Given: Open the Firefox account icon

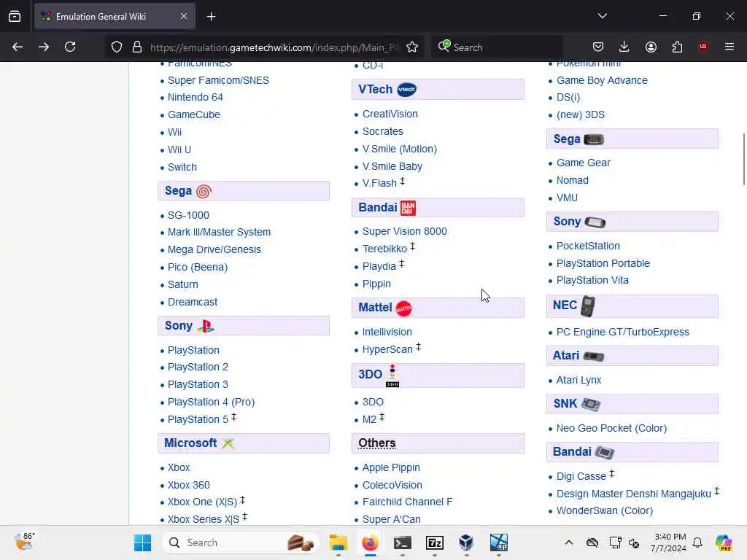Looking at the screenshot, I should point(651,47).
